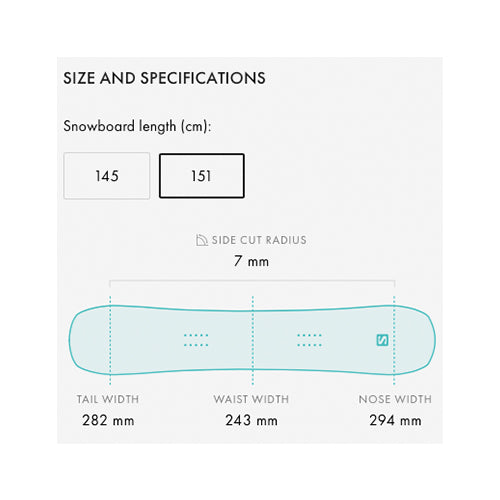Click the WAIST WIDTH label
This screenshot has height=500, width=500.
[251, 399]
